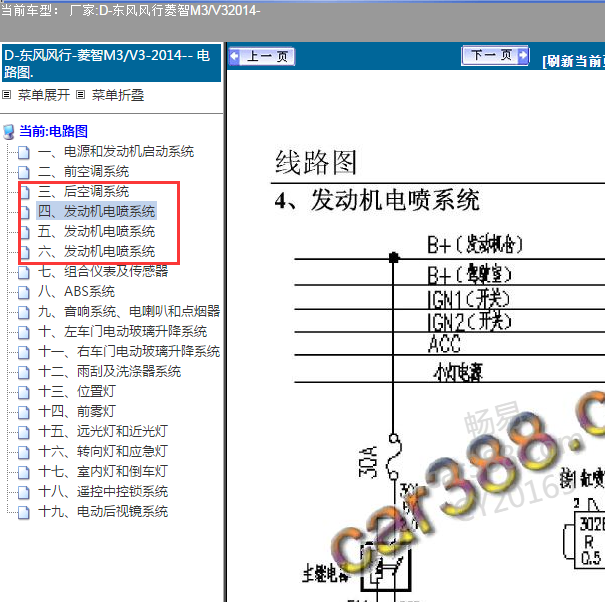Click the 上一页 previous page button
605x602 pixels.
262,57
